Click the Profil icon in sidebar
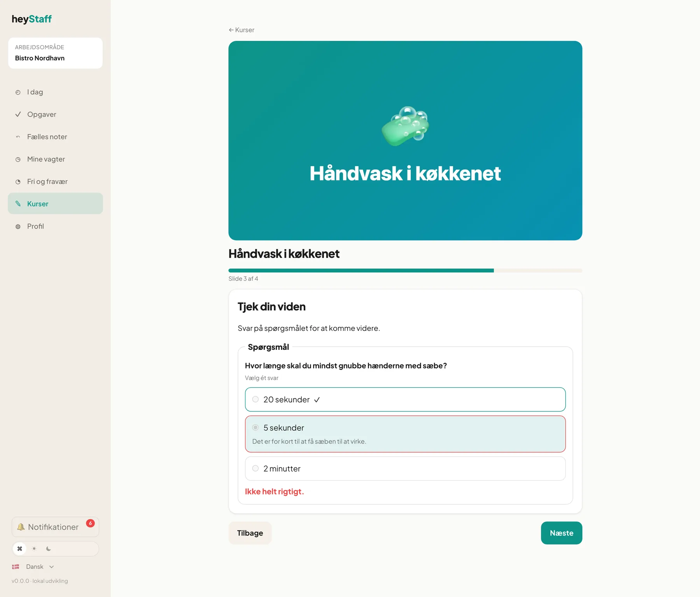700x597 pixels. coord(18,227)
